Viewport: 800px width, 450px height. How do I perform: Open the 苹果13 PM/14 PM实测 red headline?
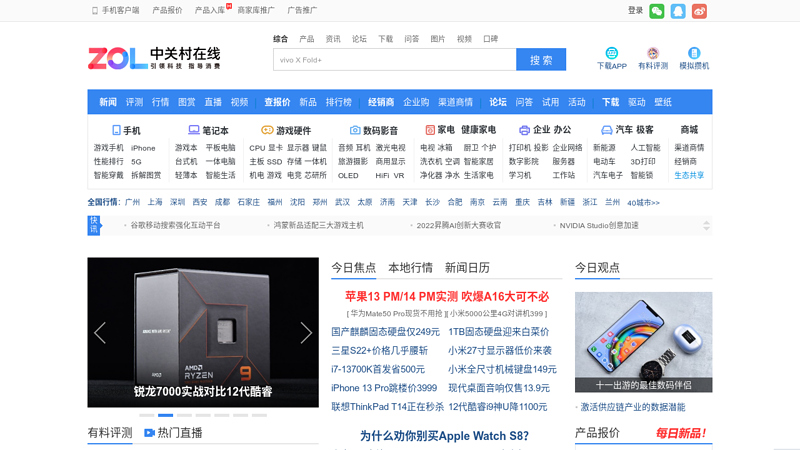[446, 296]
